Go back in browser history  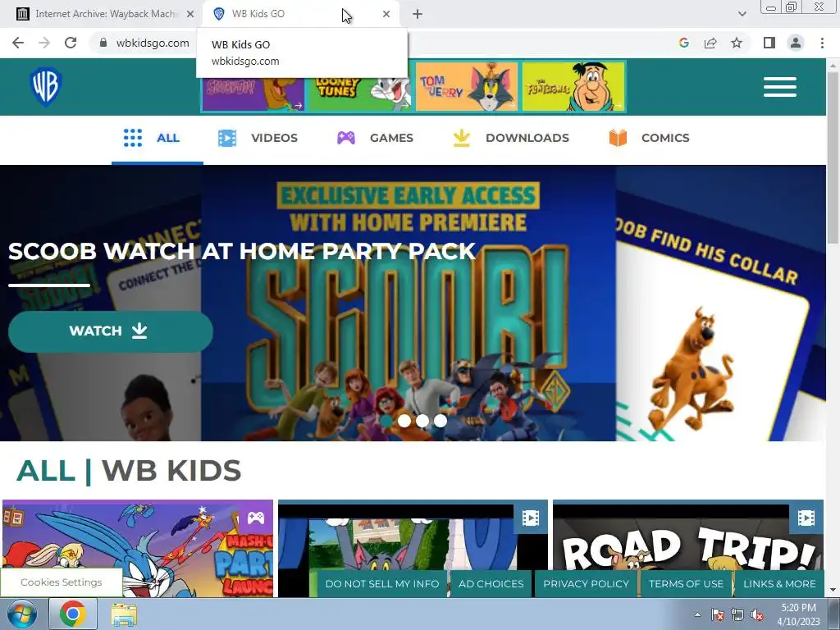click(18, 43)
